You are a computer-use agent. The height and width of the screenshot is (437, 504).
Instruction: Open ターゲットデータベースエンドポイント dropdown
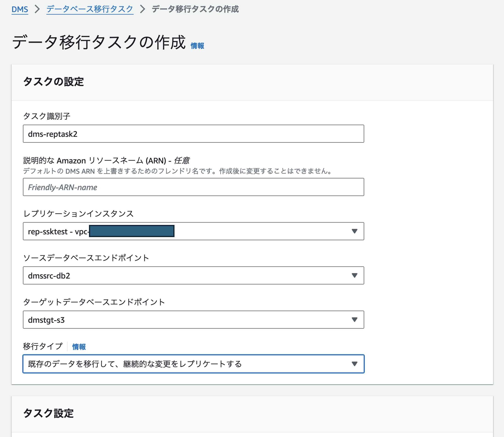[193, 320]
